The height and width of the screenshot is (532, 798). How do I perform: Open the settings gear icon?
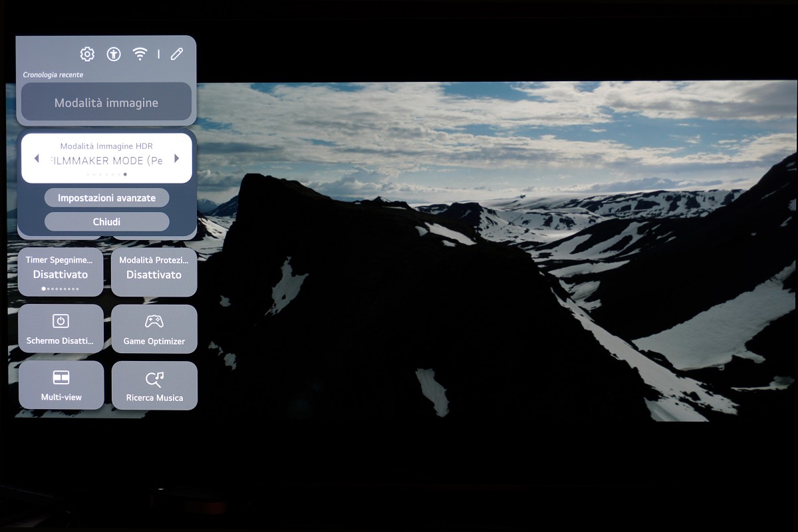pos(87,55)
